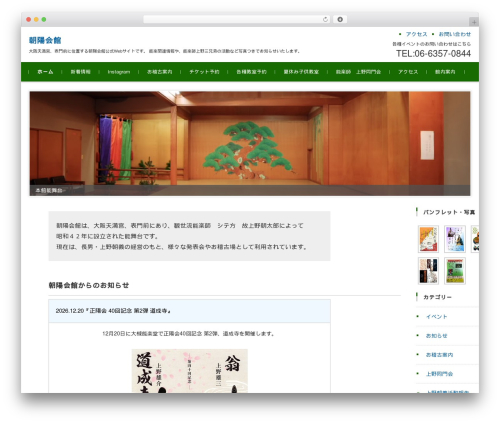The width and height of the screenshot is (500, 423).
Task: Click the 朝陽会館 site title link
Action: click(45, 40)
